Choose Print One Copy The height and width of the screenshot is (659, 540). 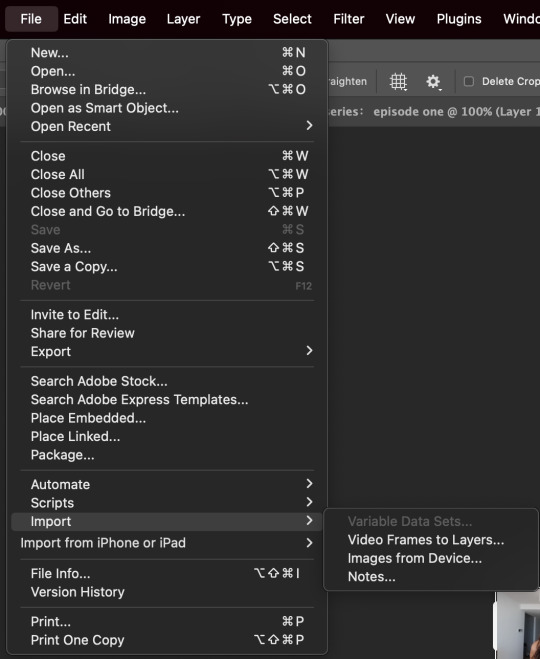point(167,640)
